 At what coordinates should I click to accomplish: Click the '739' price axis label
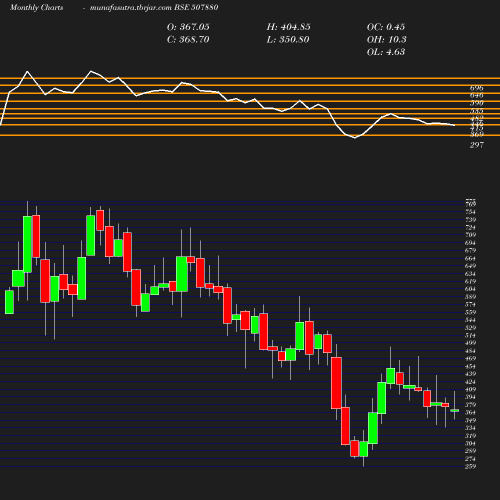470,220
